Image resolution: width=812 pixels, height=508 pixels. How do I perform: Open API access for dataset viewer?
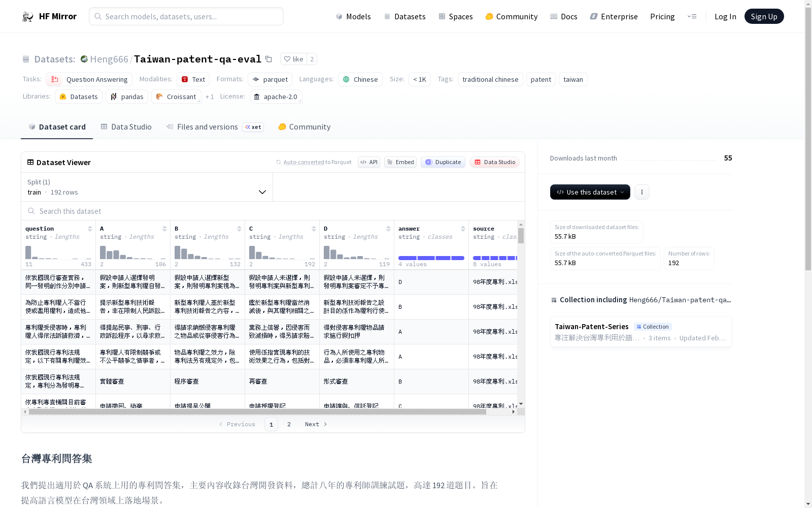click(x=369, y=162)
